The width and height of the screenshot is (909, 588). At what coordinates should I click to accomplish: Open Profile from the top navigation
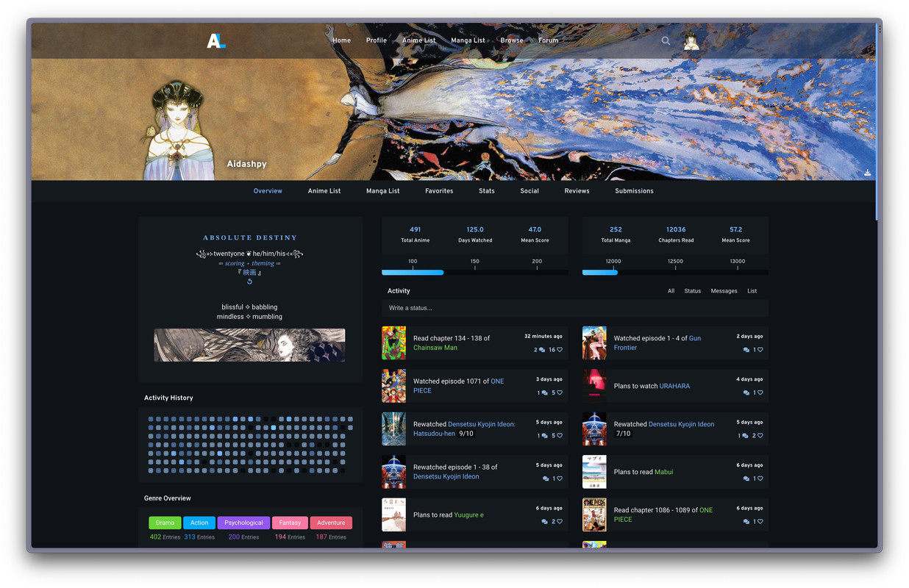click(377, 40)
